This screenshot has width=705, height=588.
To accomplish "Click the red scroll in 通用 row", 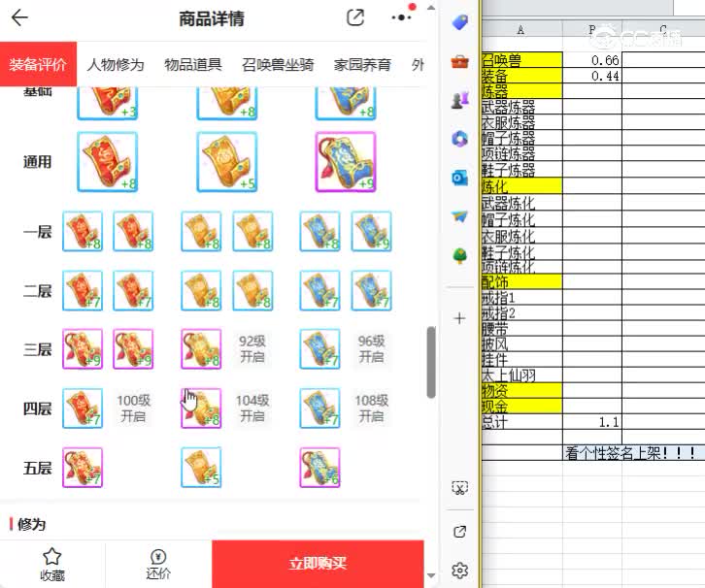I will coord(108,162).
